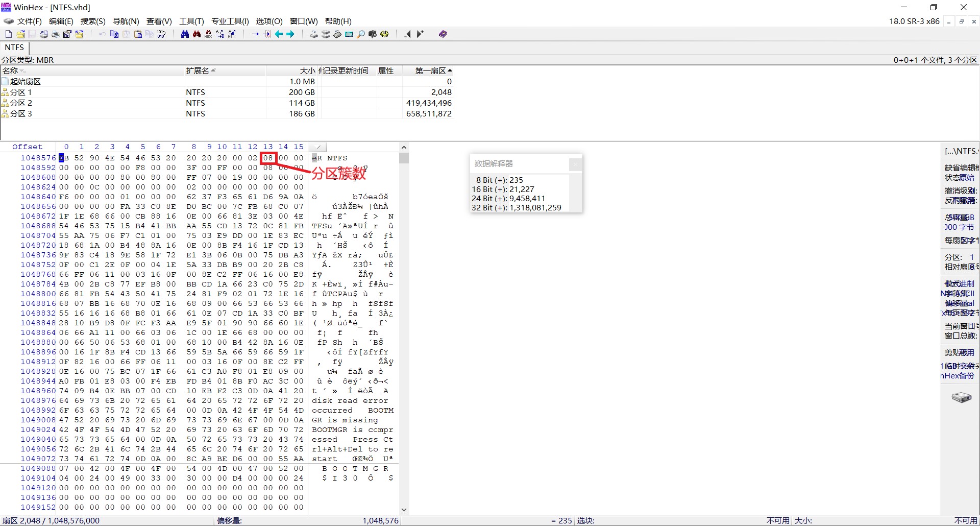The width and height of the screenshot is (980, 526).
Task: Click the Back navigation arrow icon
Action: click(x=279, y=34)
